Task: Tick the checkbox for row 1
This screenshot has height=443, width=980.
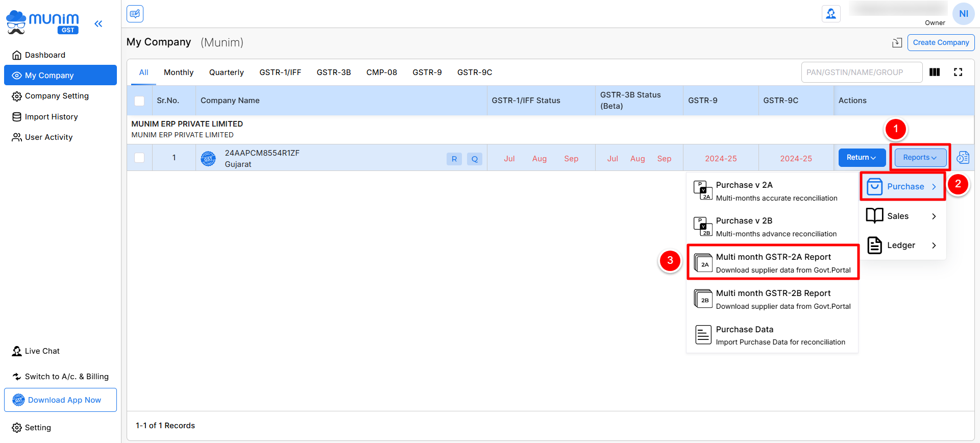Action: [139, 158]
